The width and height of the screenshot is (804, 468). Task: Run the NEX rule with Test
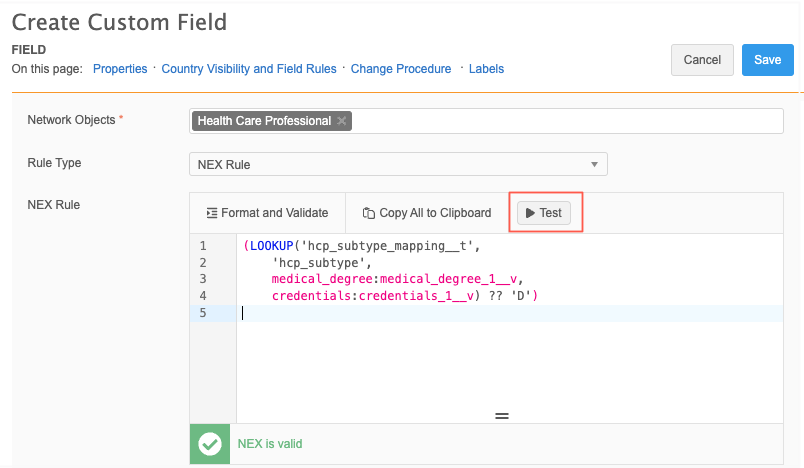tap(544, 213)
